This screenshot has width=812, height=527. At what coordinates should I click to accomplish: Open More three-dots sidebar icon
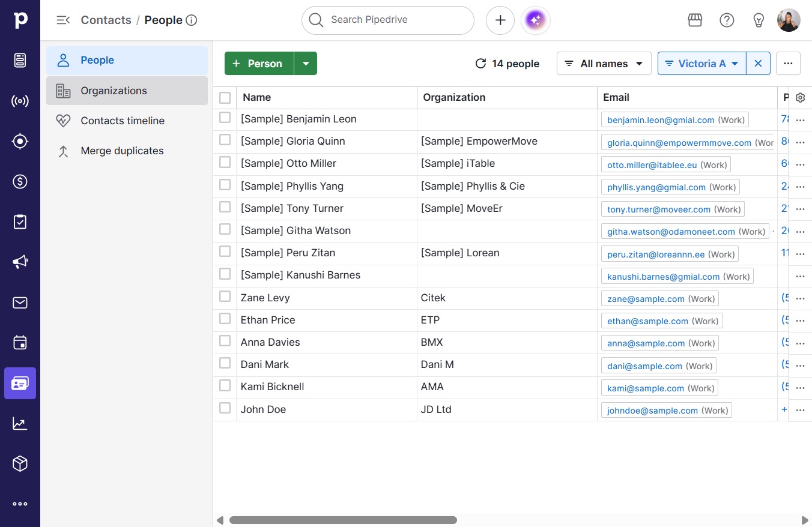[20, 504]
